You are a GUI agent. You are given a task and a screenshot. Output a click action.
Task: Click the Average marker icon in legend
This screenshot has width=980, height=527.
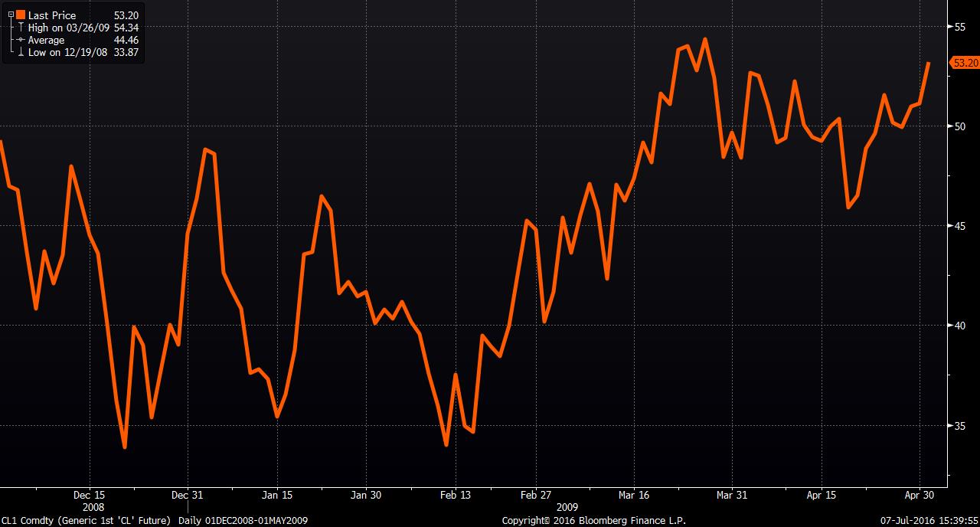(21, 40)
